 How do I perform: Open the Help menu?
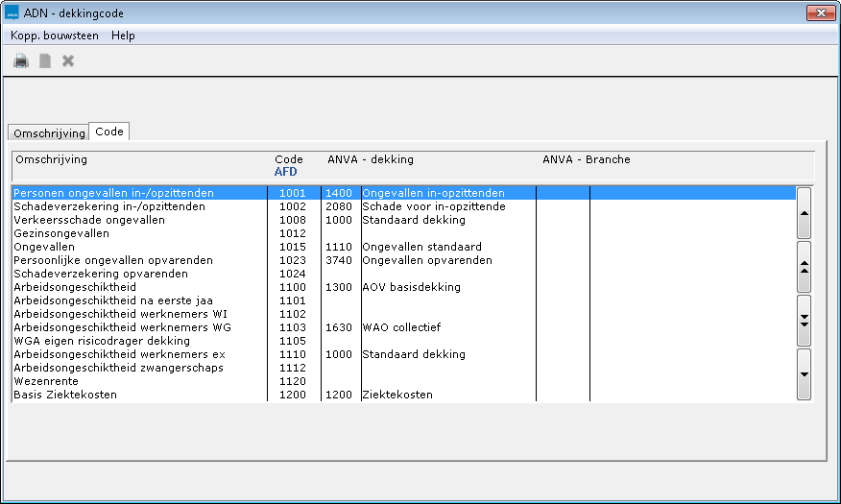(123, 36)
